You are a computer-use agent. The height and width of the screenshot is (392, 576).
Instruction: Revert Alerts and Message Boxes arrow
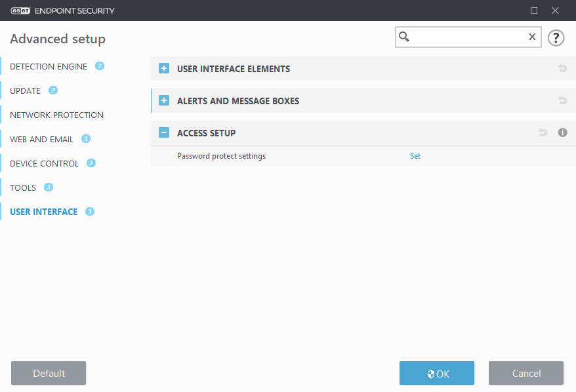(x=562, y=100)
